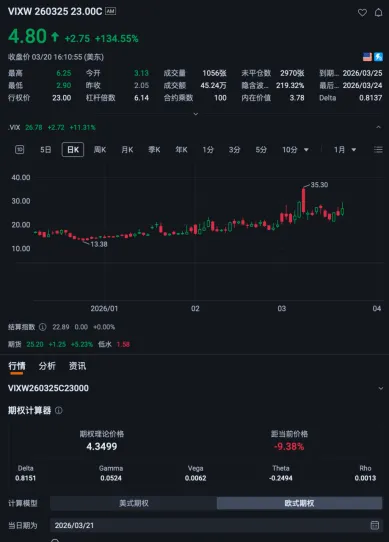
Task: Edit the 当日期为 date field
Action: coord(216,525)
